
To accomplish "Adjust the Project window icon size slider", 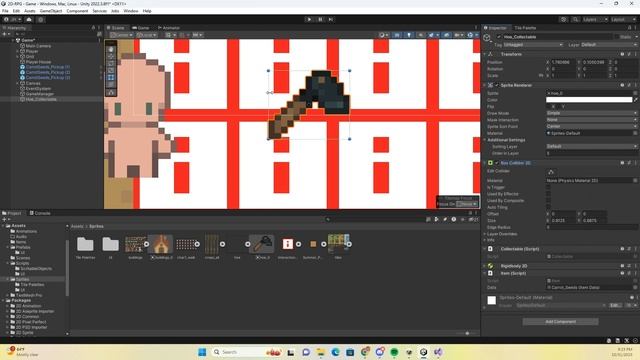I will (x=467, y=333).
